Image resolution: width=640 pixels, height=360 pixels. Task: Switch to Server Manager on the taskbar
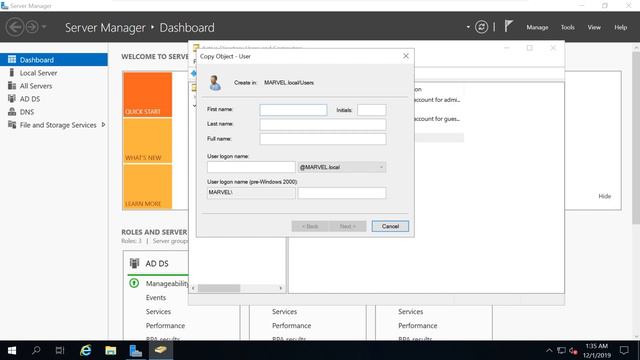(136, 350)
